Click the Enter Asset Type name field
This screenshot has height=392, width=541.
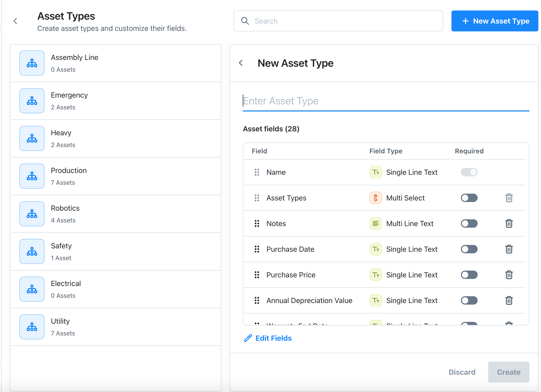tap(386, 101)
